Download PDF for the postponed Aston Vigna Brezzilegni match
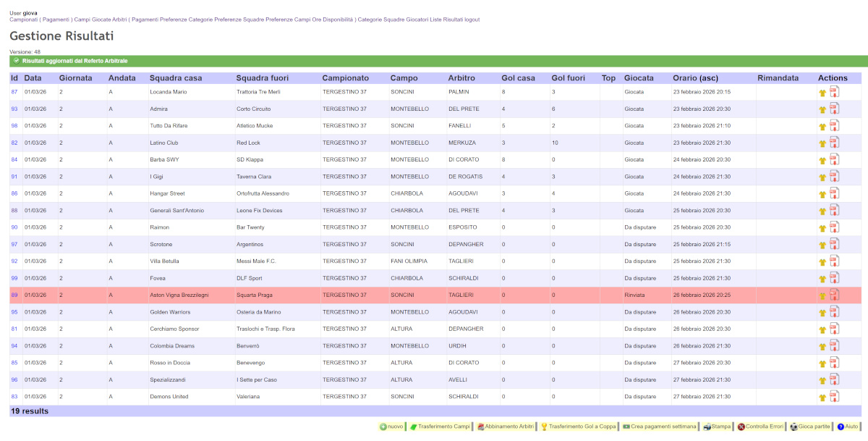The width and height of the screenshot is (868, 441). pyautogui.click(x=834, y=295)
